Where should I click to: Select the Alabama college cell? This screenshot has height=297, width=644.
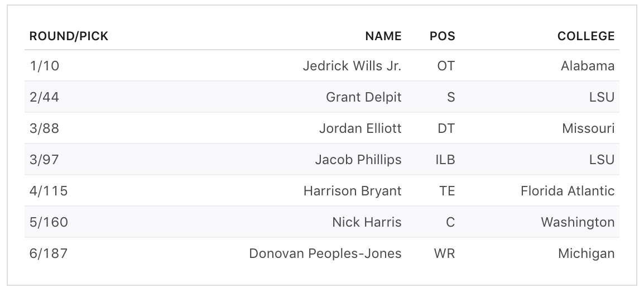pyautogui.click(x=587, y=66)
